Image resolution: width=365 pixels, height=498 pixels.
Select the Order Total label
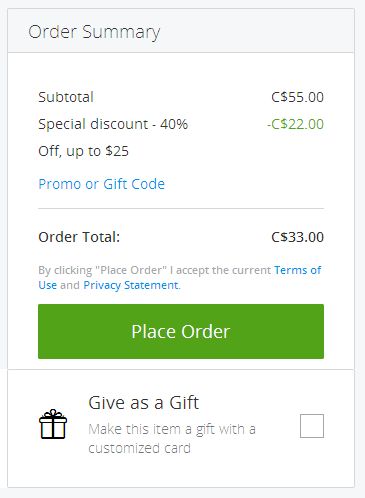[79, 237]
